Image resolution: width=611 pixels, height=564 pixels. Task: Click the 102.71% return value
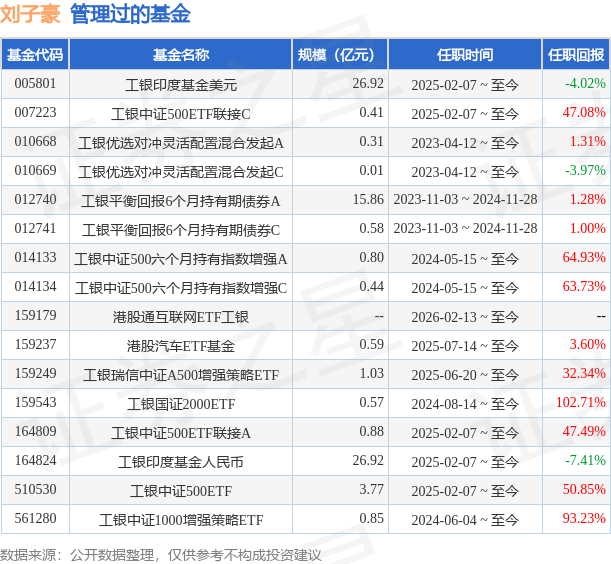582,403
